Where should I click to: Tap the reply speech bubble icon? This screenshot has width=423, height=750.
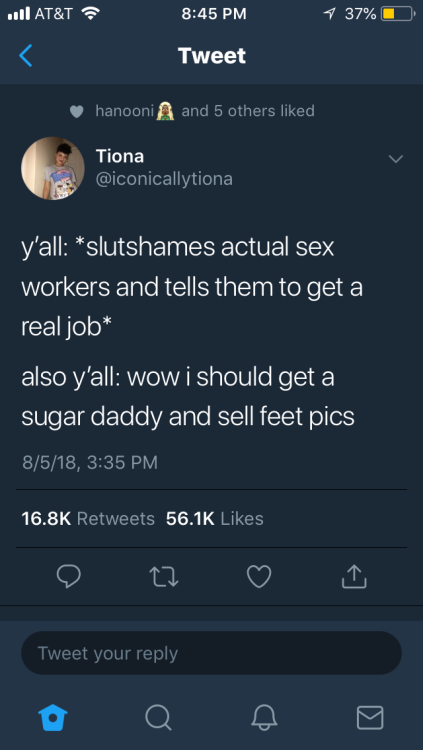tap(69, 576)
